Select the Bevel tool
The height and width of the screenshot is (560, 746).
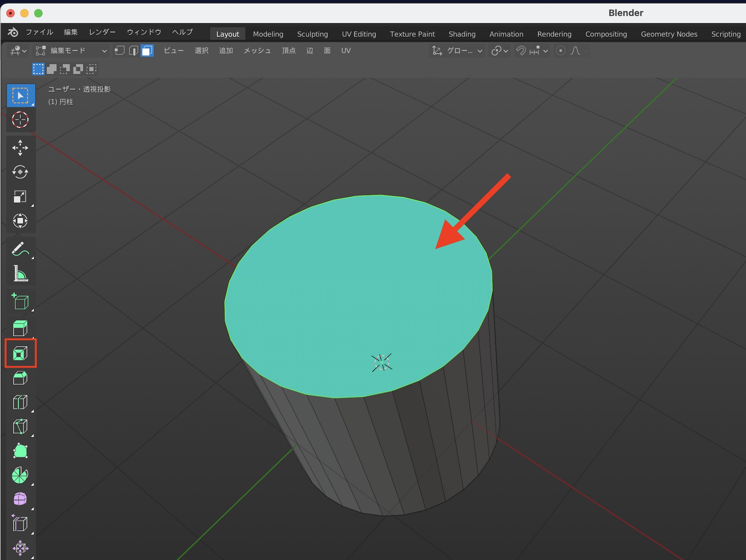[20, 378]
